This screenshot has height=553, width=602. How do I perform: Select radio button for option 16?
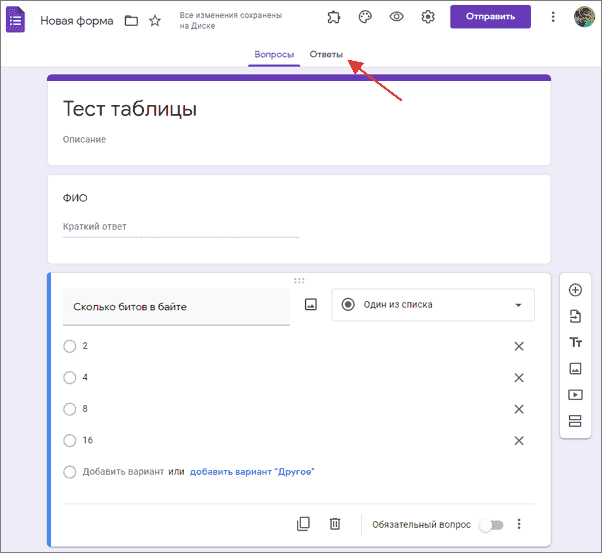(x=69, y=440)
